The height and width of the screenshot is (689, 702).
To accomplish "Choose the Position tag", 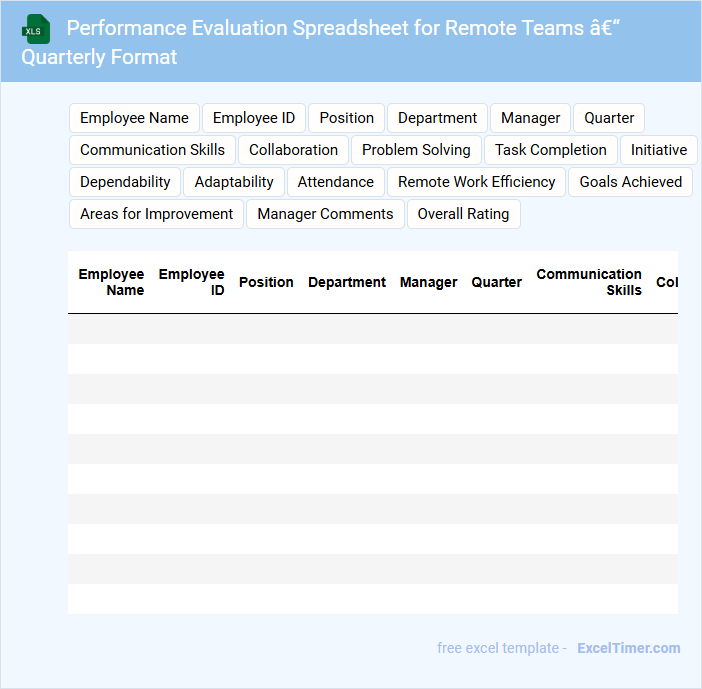I will point(346,118).
